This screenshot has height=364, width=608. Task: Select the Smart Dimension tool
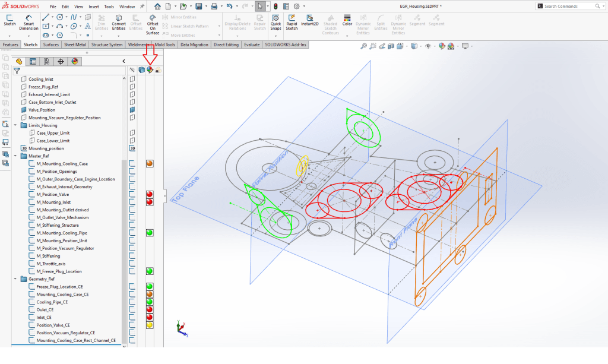28,21
